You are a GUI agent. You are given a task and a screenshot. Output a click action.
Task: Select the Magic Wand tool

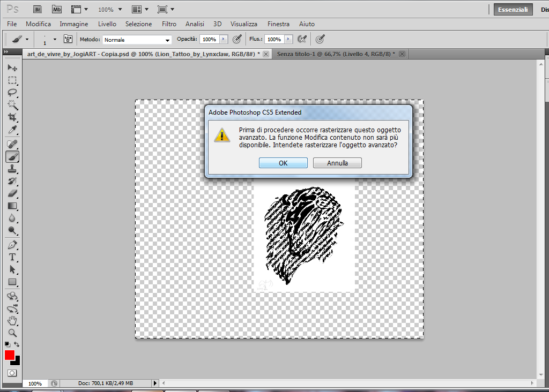pyautogui.click(x=12, y=105)
